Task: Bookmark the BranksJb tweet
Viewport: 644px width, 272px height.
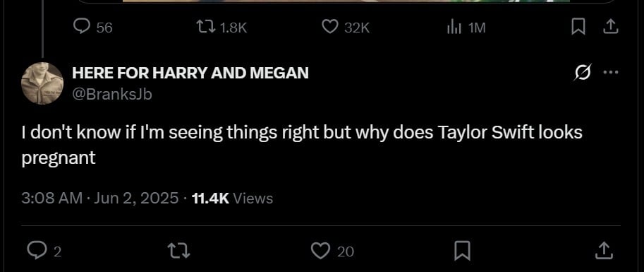Action: click(463, 251)
